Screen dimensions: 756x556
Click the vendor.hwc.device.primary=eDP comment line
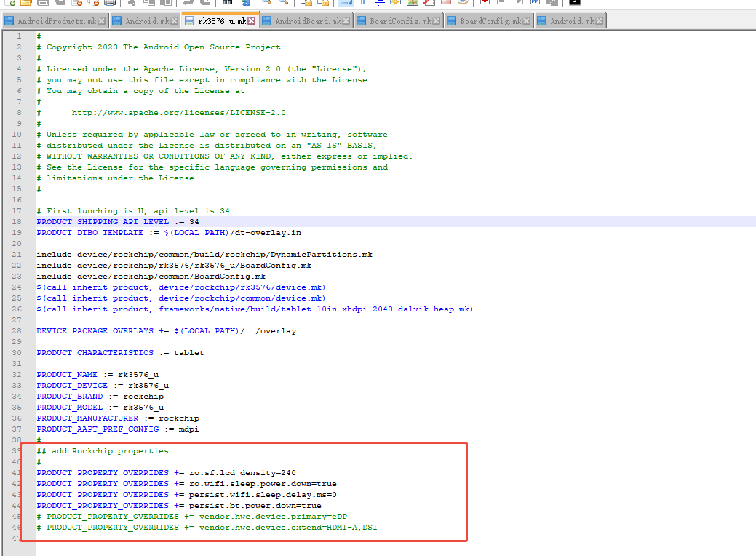pos(192,517)
